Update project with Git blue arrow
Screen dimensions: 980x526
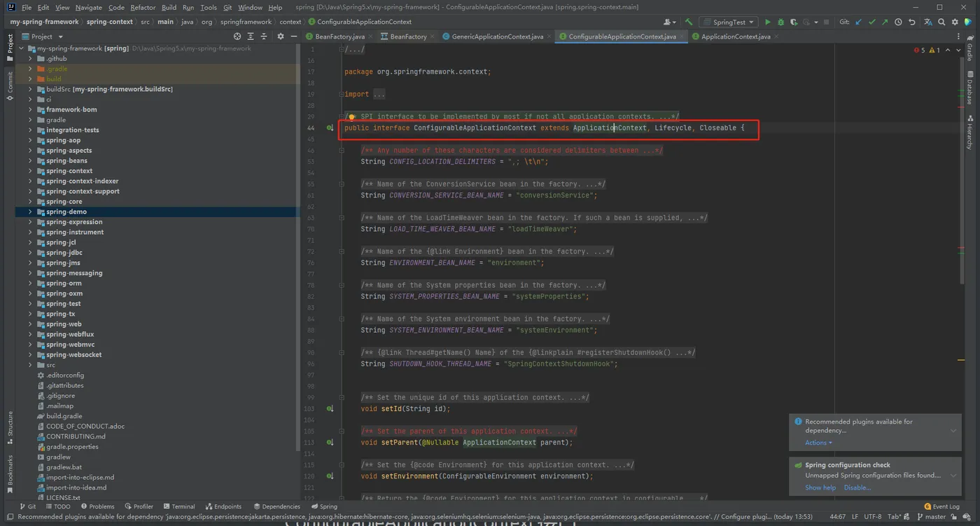click(x=858, y=22)
